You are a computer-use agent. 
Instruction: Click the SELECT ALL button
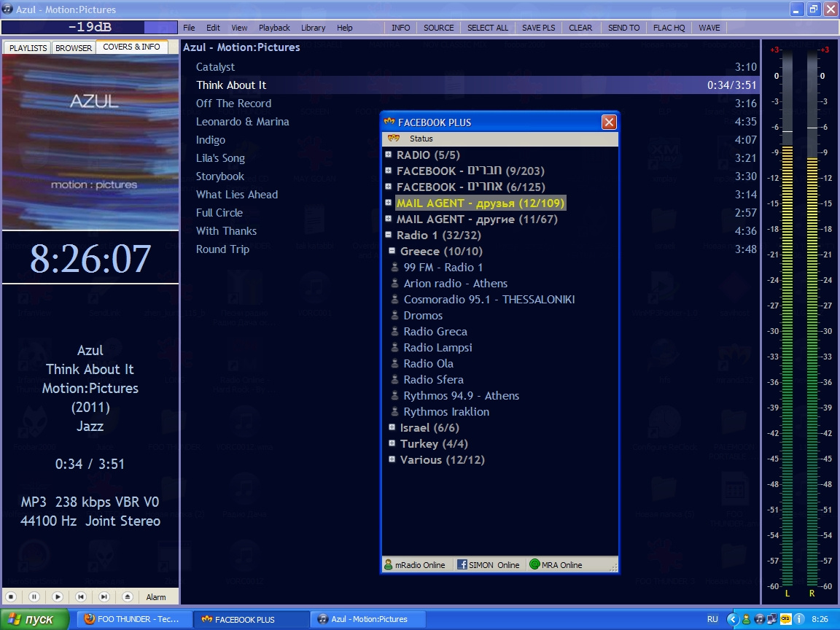click(x=488, y=28)
